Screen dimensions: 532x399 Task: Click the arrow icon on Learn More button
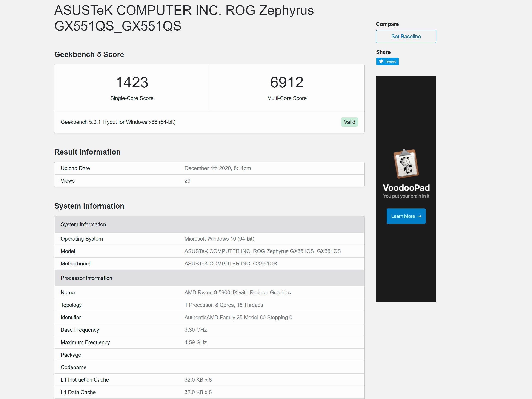420,216
